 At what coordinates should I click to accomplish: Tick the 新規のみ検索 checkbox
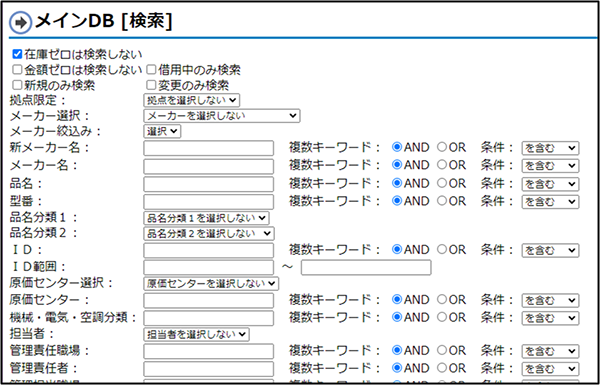17,85
